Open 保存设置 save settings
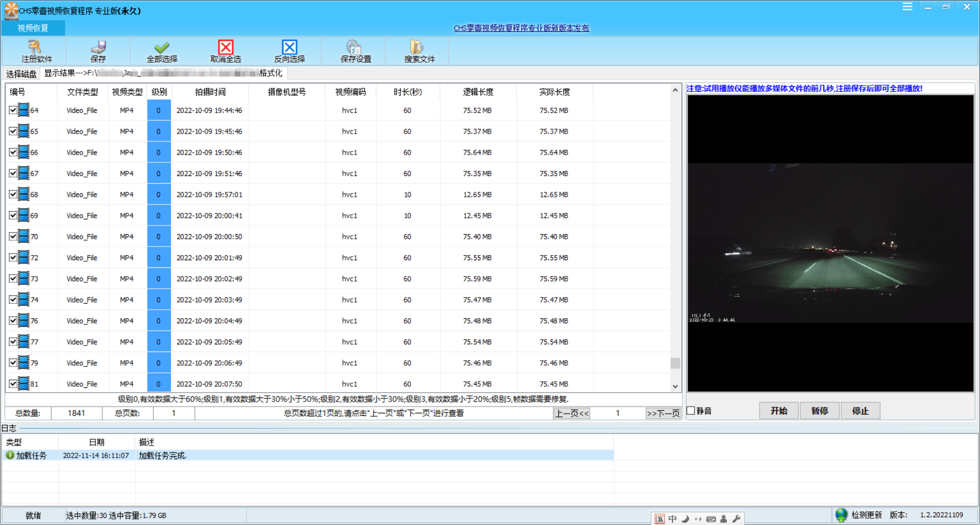Viewport: 980px width, 525px height. 356,52
